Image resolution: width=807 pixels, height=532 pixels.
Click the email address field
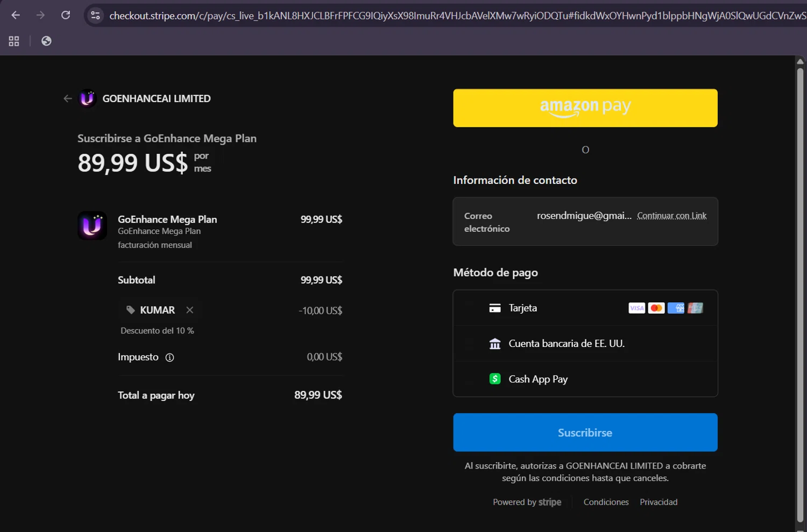tap(585, 222)
